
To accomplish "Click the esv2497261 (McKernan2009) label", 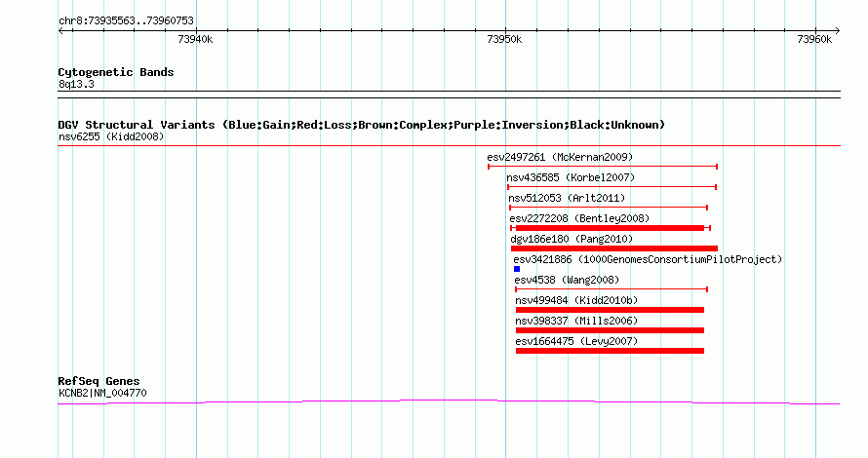I will tap(560, 157).
